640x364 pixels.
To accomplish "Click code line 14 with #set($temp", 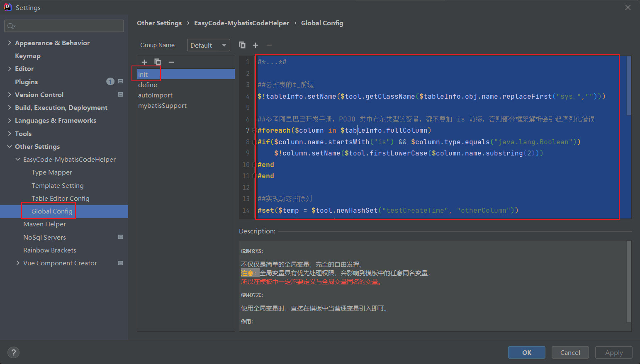I will point(388,210).
